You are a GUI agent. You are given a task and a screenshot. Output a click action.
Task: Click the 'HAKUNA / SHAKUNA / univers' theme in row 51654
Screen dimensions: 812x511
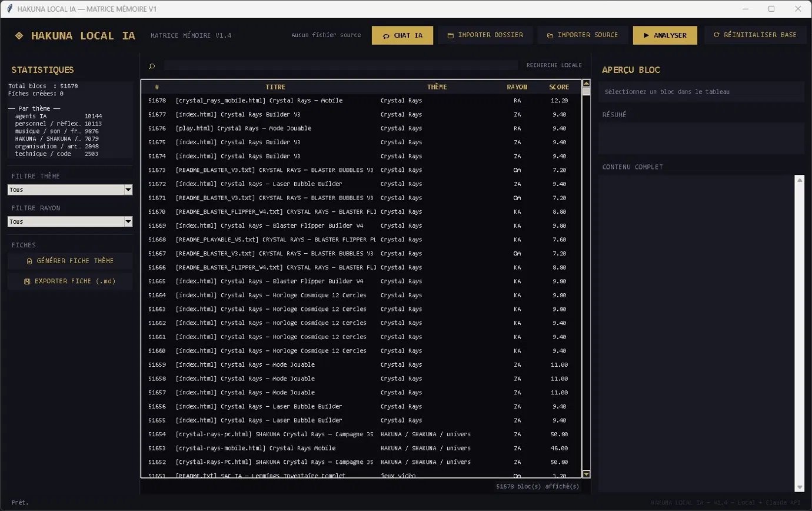click(425, 434)
